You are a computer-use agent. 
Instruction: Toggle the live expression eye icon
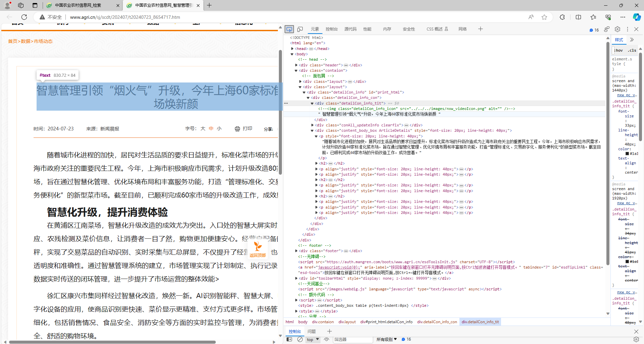pos(326,339)
